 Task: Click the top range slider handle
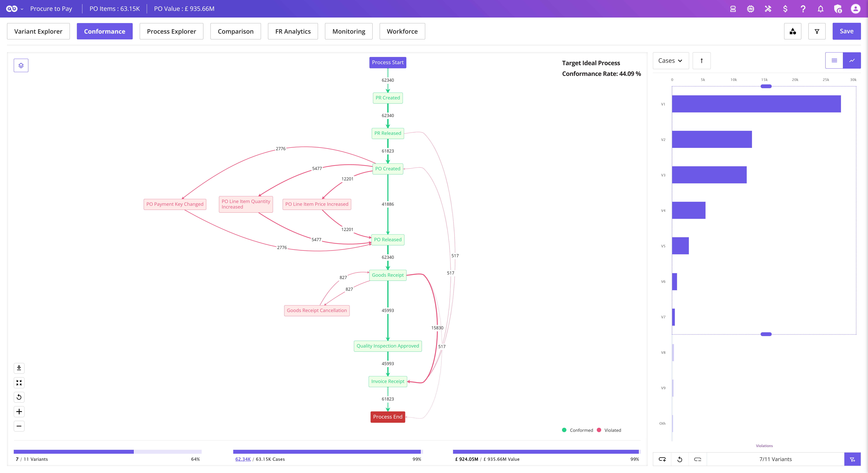[766, 86]
